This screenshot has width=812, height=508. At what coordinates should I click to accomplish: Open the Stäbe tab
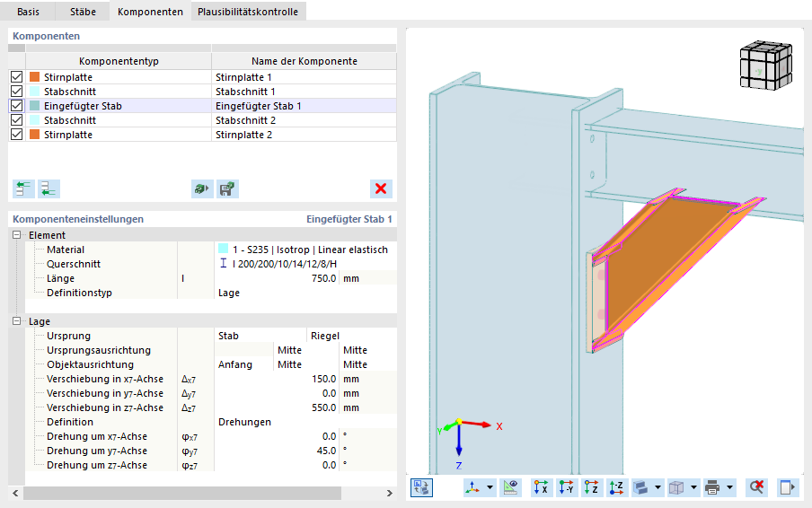point(83,12)
